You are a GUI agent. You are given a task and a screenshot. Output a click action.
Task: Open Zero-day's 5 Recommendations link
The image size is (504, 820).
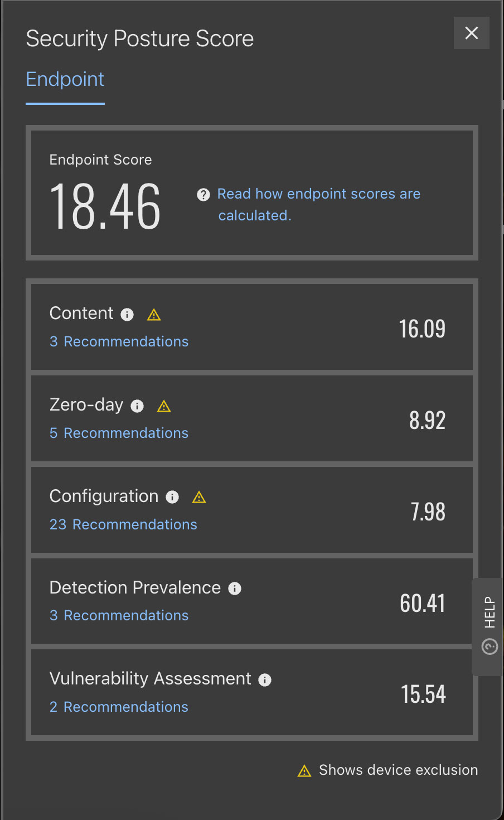tap(119, 433)
